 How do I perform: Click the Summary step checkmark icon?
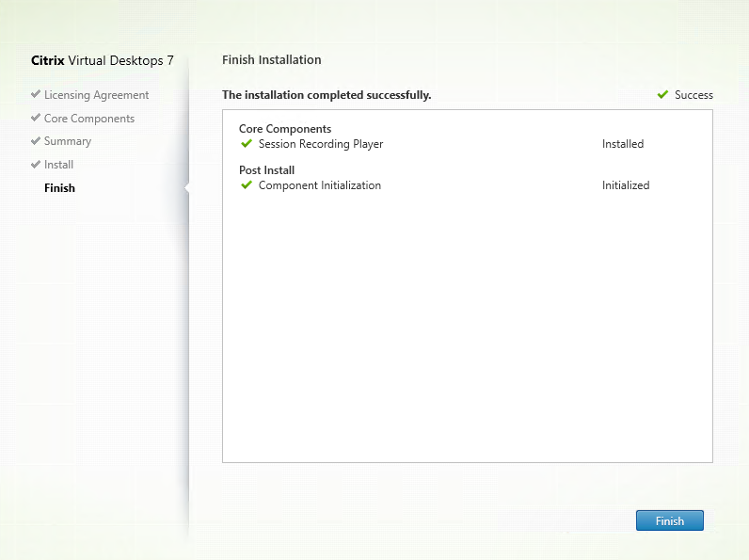point(36,141)
